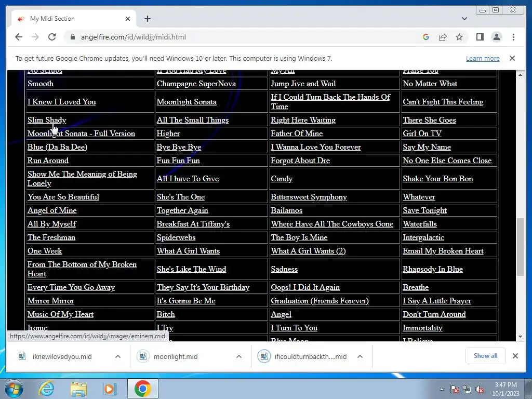Screen dimensions: 532x399
Task: Show all downloads
Action: tap(486, 356)
